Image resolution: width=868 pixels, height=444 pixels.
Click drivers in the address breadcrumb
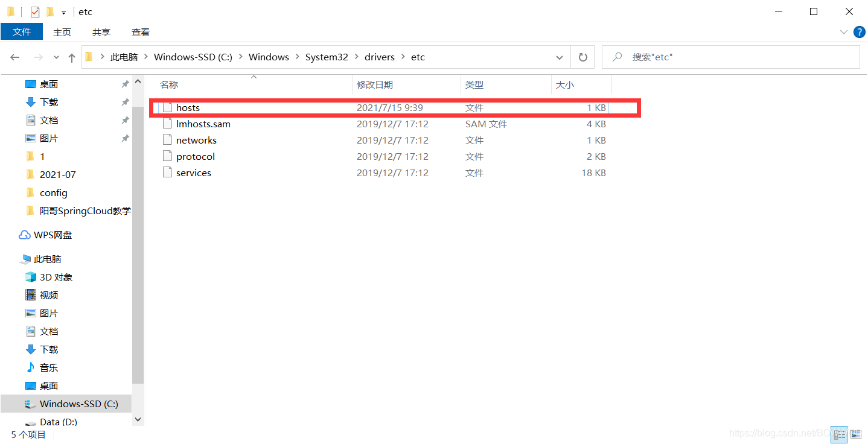click(x=380, y=57)
